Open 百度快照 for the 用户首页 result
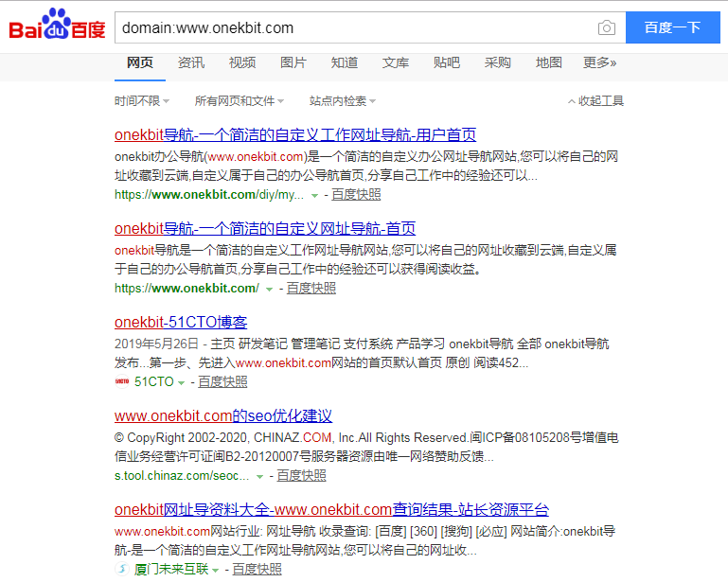Viewport: 728px width, 582px height. [356, 194]
